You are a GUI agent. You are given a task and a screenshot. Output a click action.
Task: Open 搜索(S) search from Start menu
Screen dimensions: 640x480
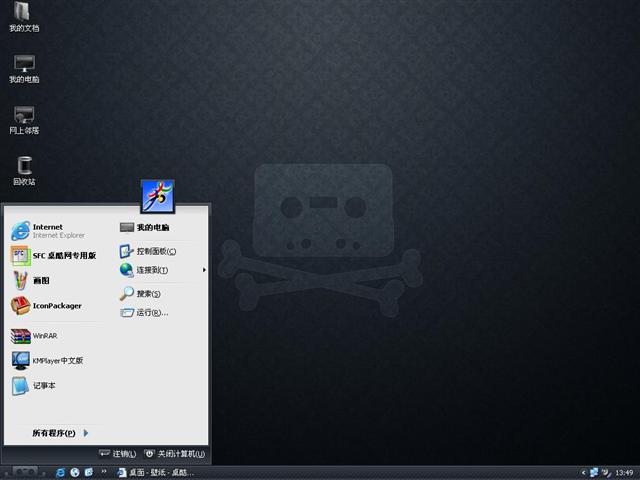pos(140,293)
